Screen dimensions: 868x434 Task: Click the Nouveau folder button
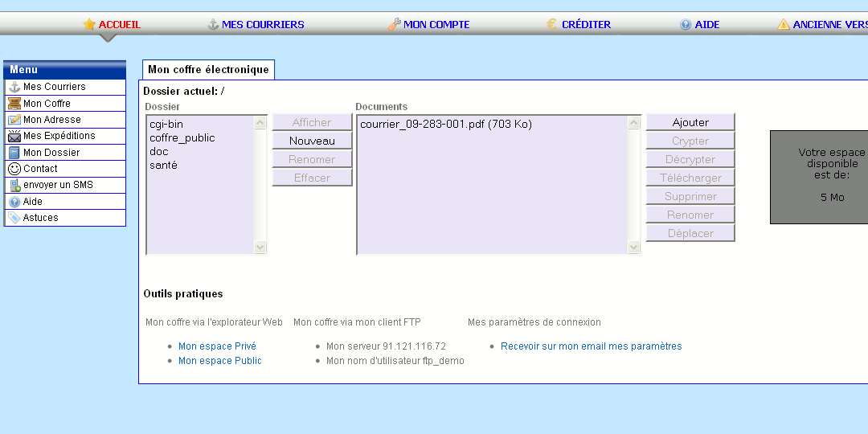coord(312,141)
